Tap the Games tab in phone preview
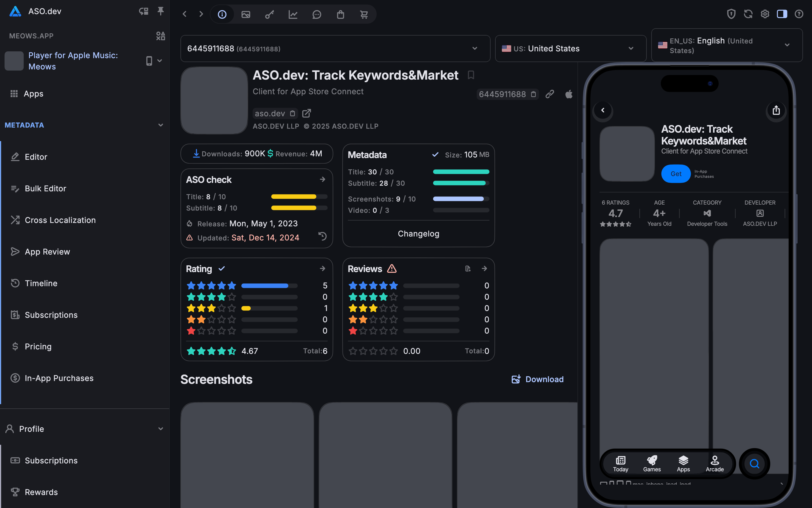 652,464
